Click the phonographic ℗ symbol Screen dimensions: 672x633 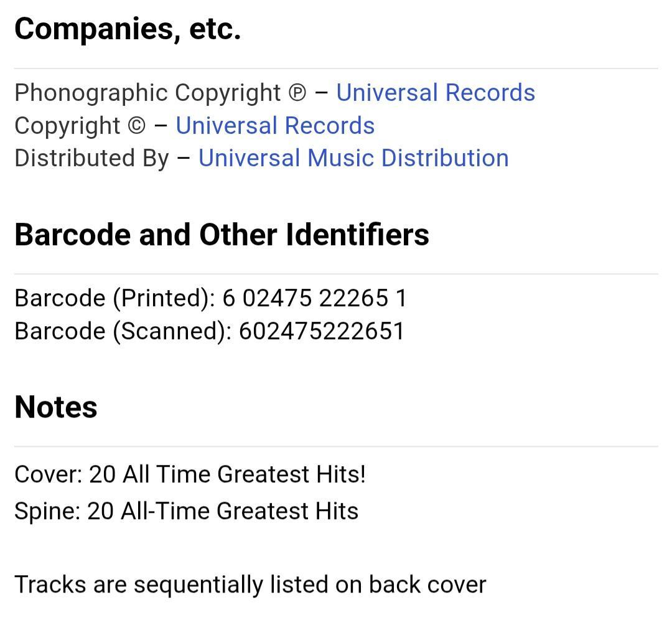(297, 93)
